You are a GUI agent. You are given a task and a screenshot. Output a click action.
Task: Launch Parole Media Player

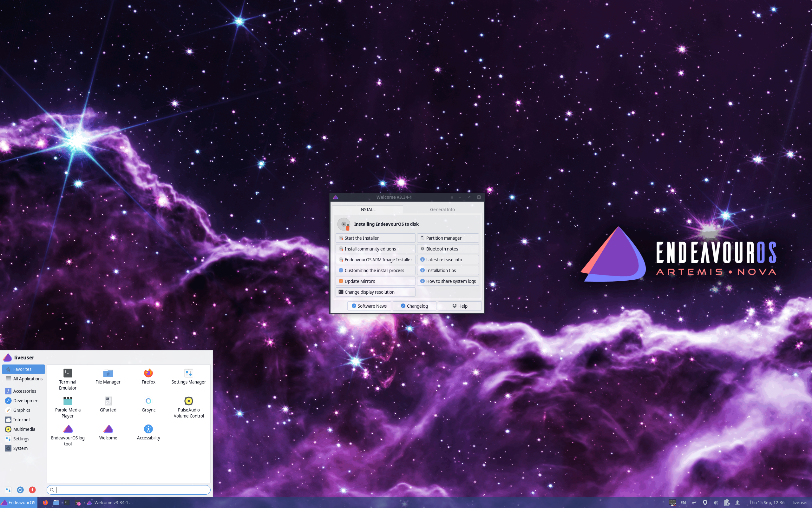pyautogui.click(x=68, y=407)
